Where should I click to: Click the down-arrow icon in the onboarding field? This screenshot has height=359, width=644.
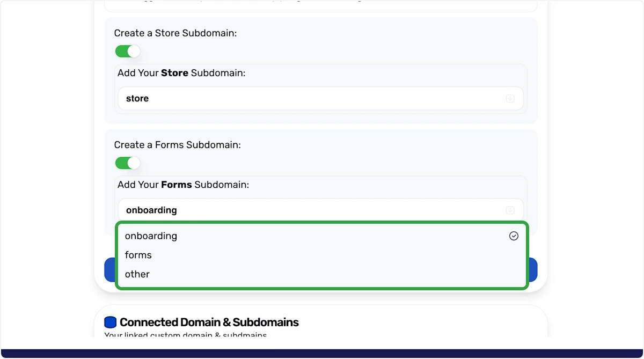510,210
